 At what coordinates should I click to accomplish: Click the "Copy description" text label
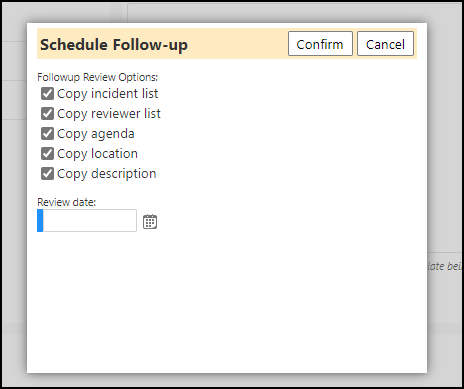pyautogui.click(x=107, y=174)
